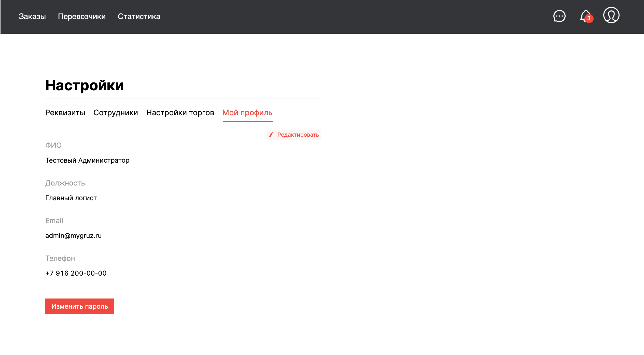The height and width of the screenshot is (355, 644).
Task: Click the Главный логист position value
Action: coord(71,198)
